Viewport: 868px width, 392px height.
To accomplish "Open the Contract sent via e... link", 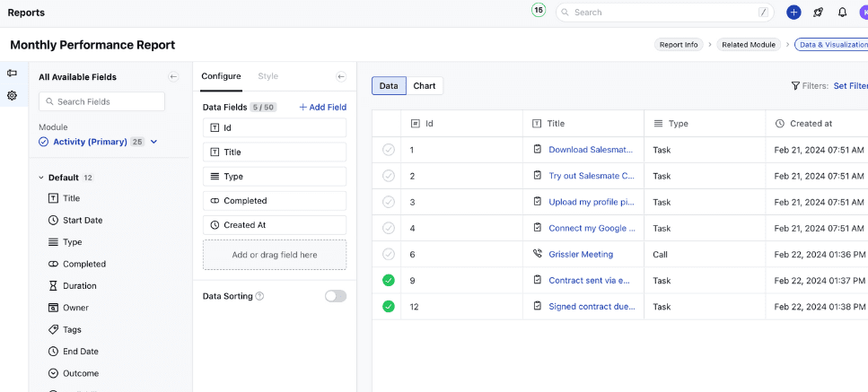I will pyautogui.click(x=590, y=280).
